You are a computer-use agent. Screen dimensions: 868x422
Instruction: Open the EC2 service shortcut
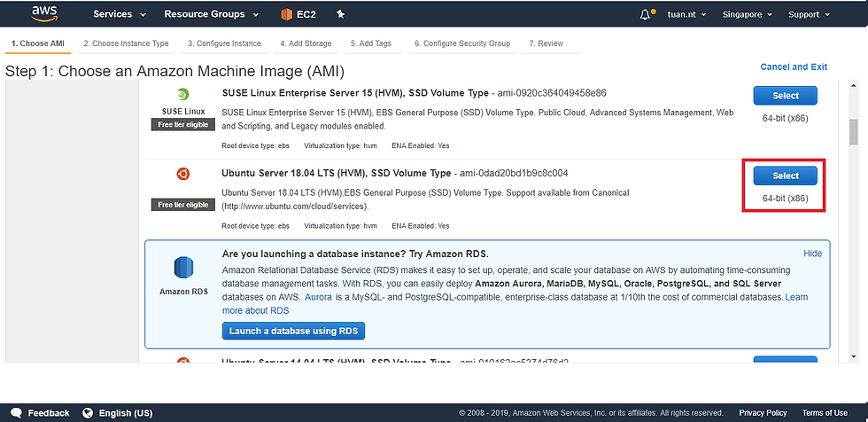point(298,14)
